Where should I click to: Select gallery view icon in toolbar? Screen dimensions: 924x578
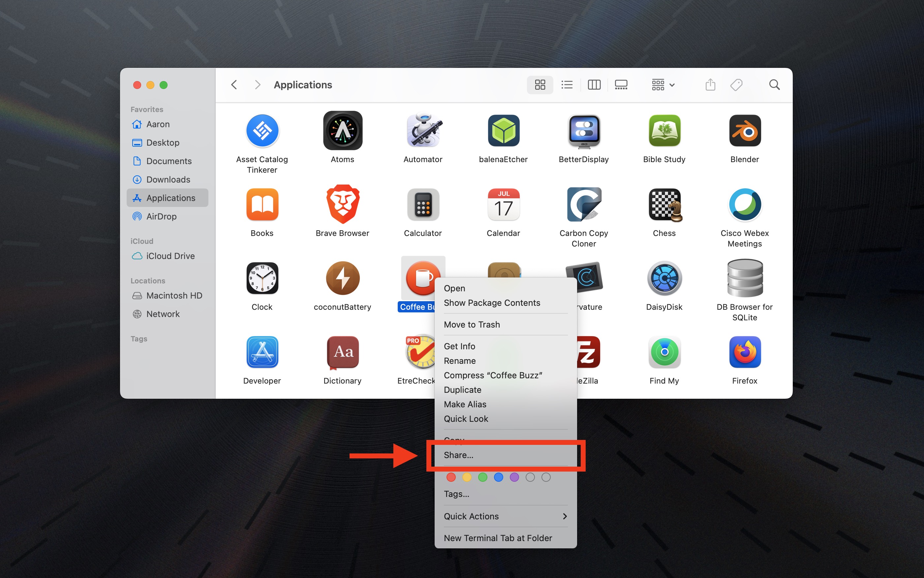(x=621, y=84)
